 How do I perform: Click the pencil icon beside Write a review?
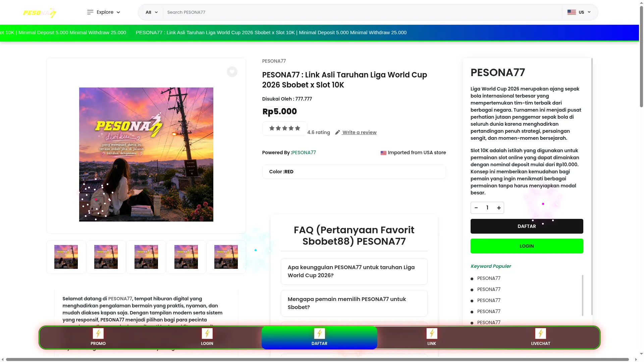coord(337,132)
